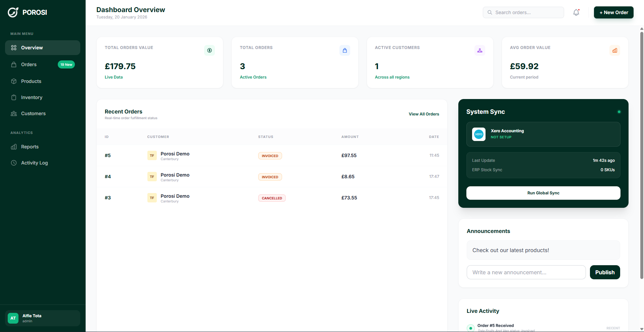The height and width of the screenshot is (332, 644).
Task: Click the Activity Log clock icon
Action: (x=14, y=163)
